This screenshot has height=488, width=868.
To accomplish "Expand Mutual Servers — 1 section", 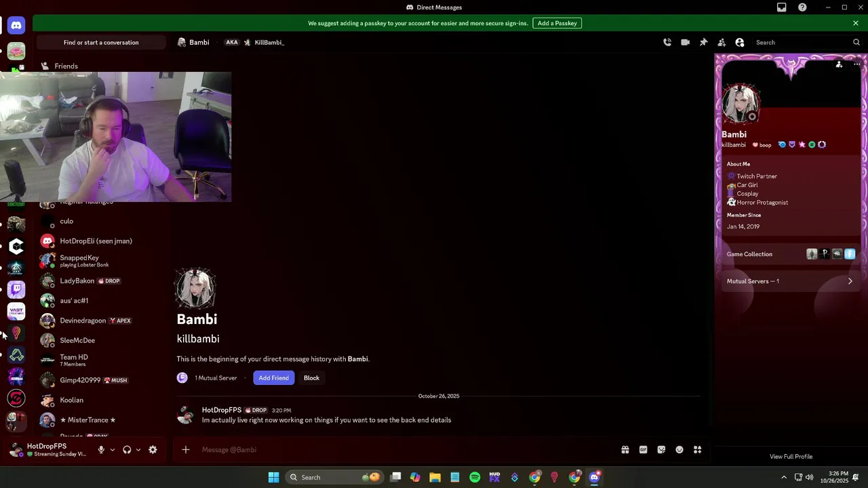I will coord(790,281).
